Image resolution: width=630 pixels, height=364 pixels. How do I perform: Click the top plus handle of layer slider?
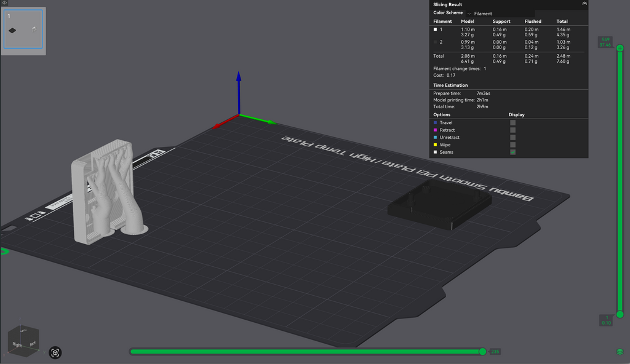coord(620,48)
